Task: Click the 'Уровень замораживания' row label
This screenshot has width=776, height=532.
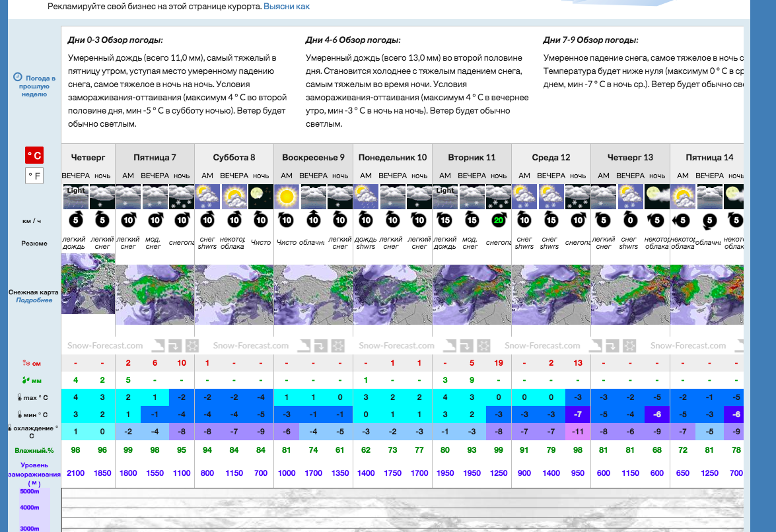Action: point(34,474)
